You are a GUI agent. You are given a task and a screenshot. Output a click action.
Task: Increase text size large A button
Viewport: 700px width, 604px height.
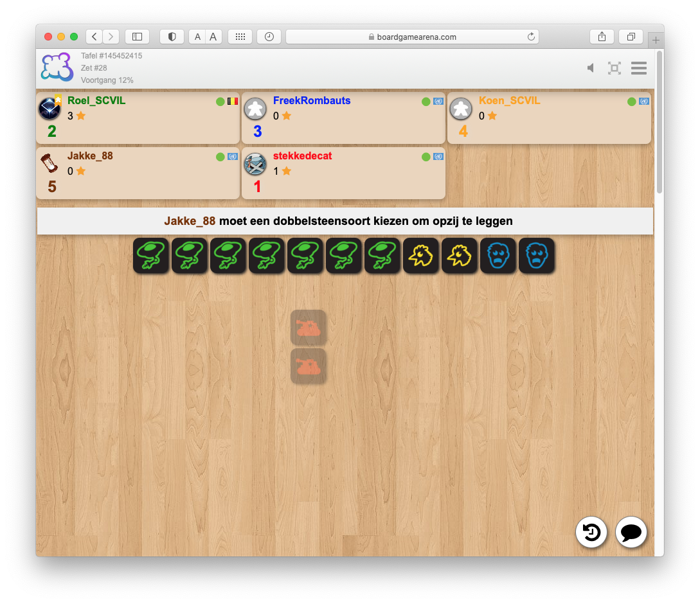tap(213, 37)
